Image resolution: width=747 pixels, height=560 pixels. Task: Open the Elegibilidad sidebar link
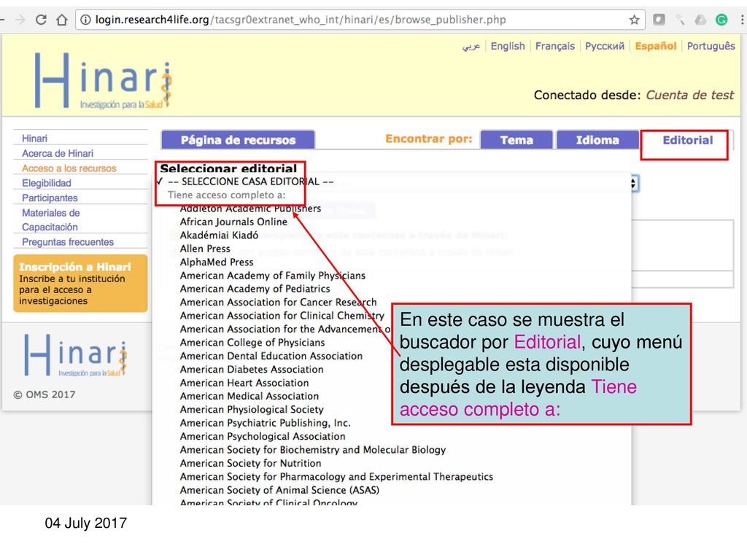46,183
